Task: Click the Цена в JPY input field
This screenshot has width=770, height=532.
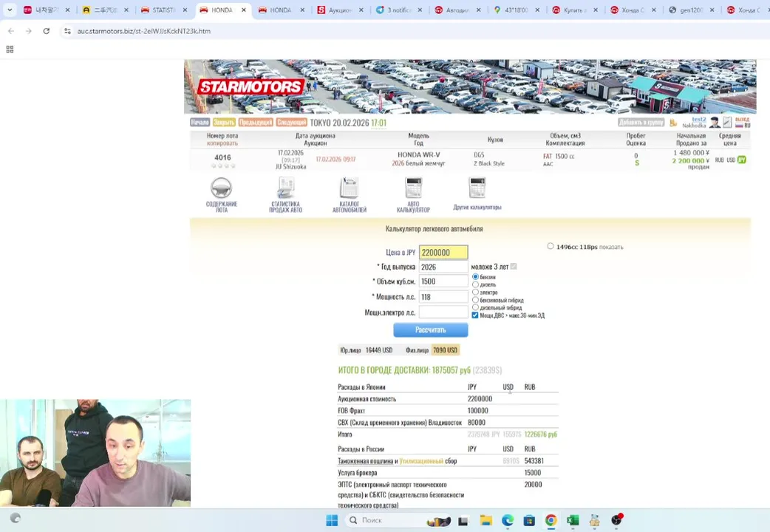Action: point(443,253)
